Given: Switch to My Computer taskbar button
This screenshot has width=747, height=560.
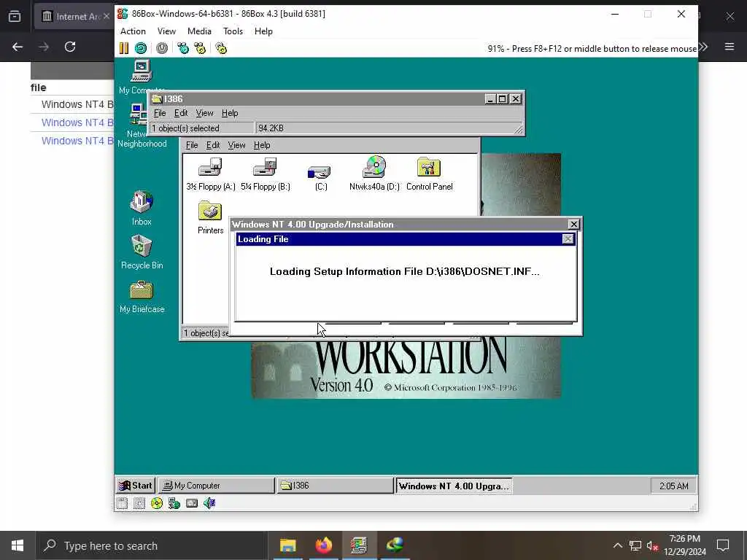Looking at the screenshot, I should [216, 485].
